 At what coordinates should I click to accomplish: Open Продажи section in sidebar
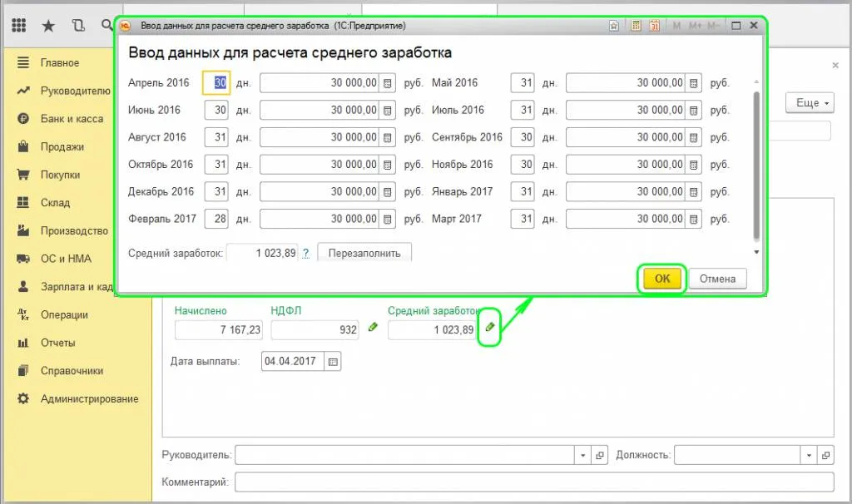pos(62,146)
